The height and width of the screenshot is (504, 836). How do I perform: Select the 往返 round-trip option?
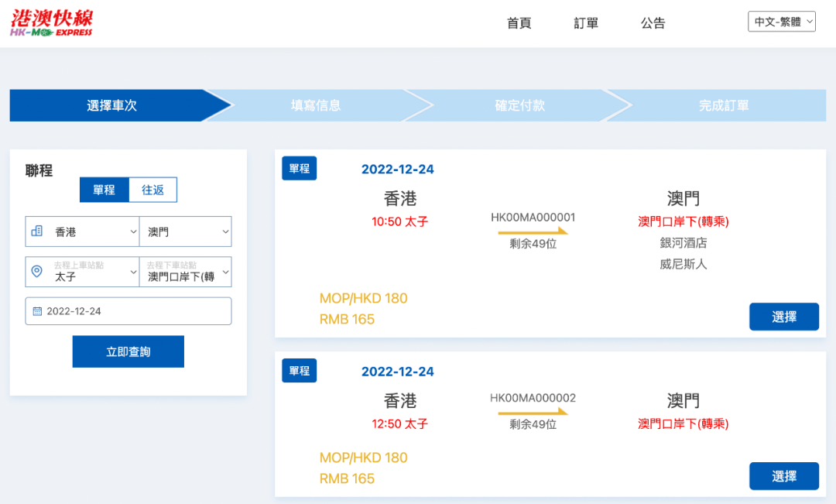[x=152, y=189]
